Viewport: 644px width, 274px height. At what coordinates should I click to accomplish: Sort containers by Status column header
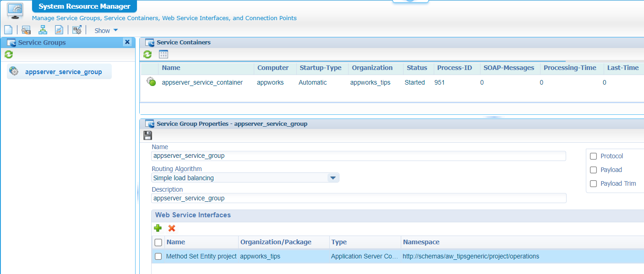coord(417,68)
